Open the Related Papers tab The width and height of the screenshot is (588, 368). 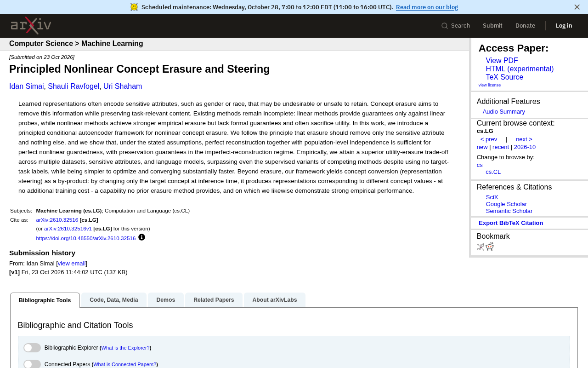[214, 300]
